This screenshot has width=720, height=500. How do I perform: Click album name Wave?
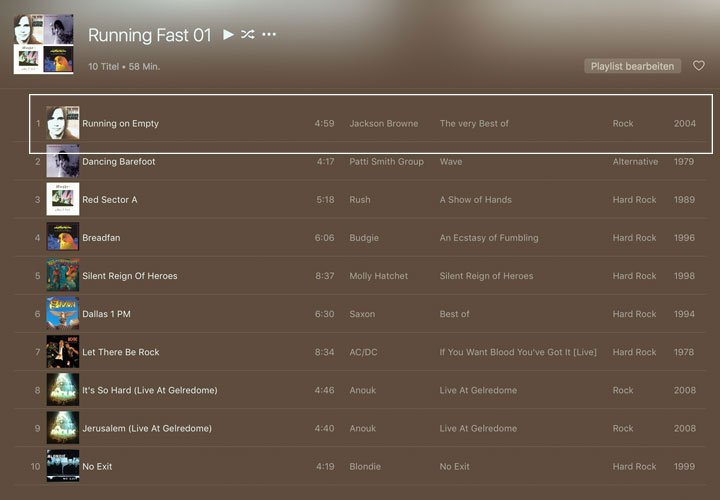coord(450,162)
